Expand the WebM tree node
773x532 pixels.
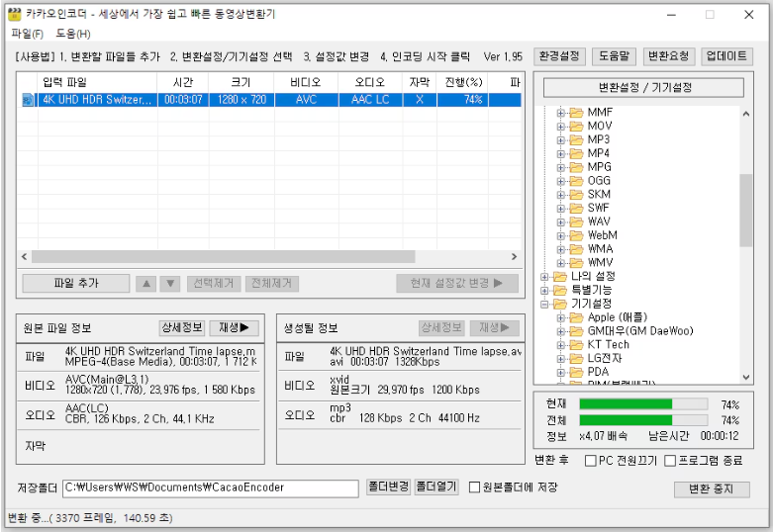[x=560, y=236]
